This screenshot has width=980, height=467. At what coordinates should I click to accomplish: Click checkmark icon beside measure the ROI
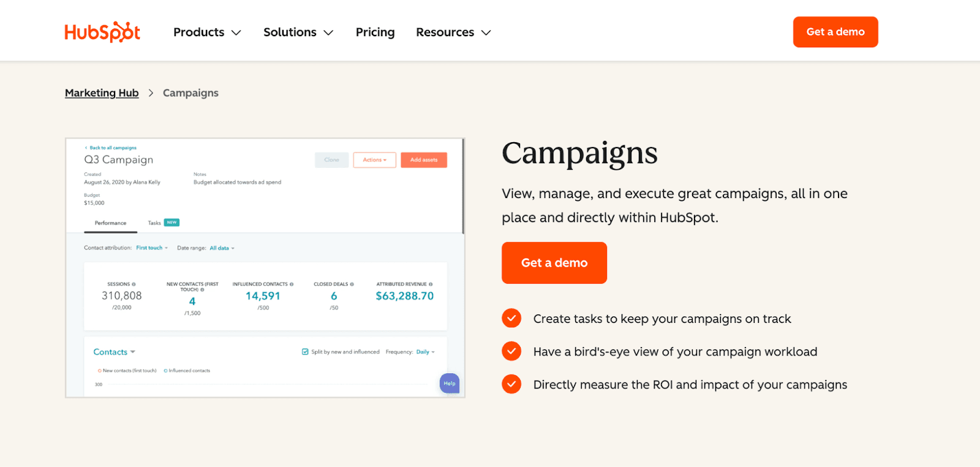tap(511, 384)
